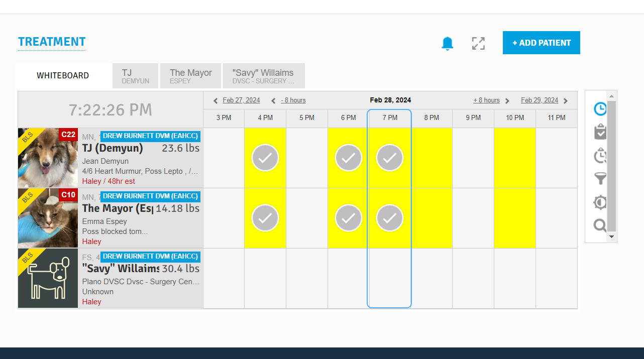The width and height of the screenshot is (644, 359).
Task: Open The Mayor Espey tab
Action: pyautogui.click(x=191, y=76)
